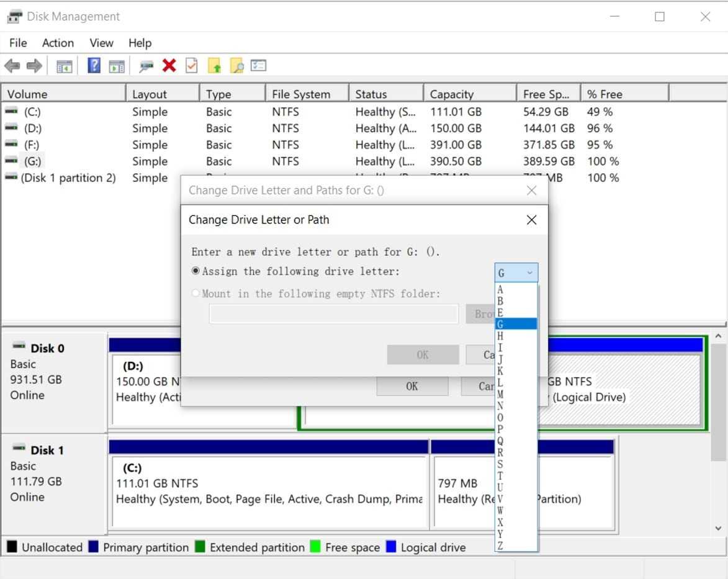Viewport: 728px width, 579px height.
Task: Click the Back arrow in the toolbar
Action: pos(12,65)
